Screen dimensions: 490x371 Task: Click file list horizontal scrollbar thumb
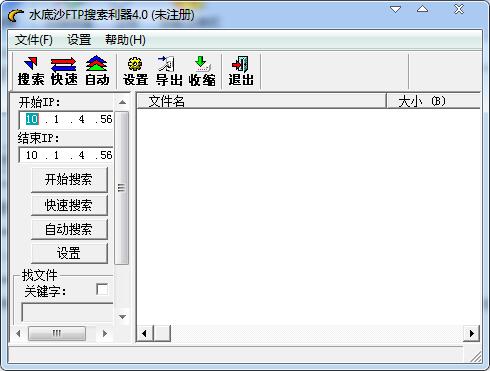[x=162, y=333]
